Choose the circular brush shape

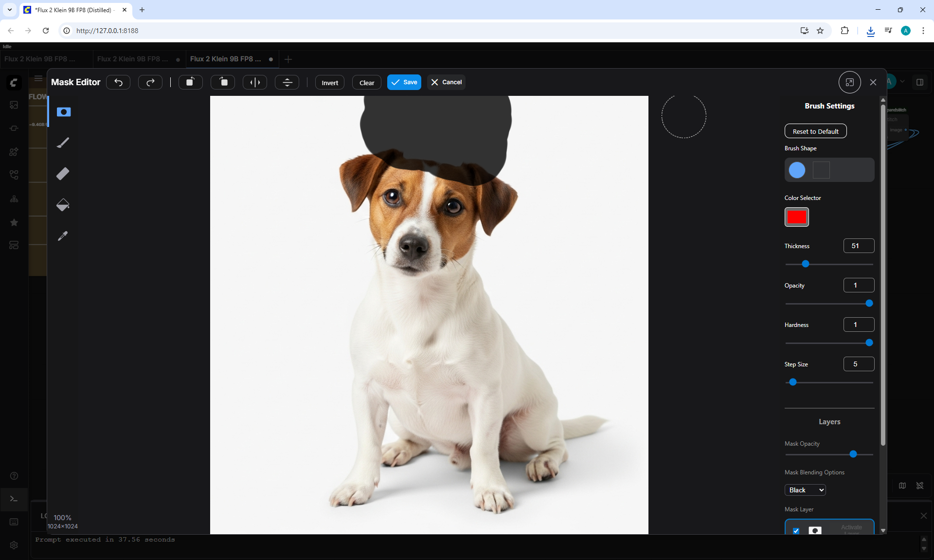click(x=797, y=170)
